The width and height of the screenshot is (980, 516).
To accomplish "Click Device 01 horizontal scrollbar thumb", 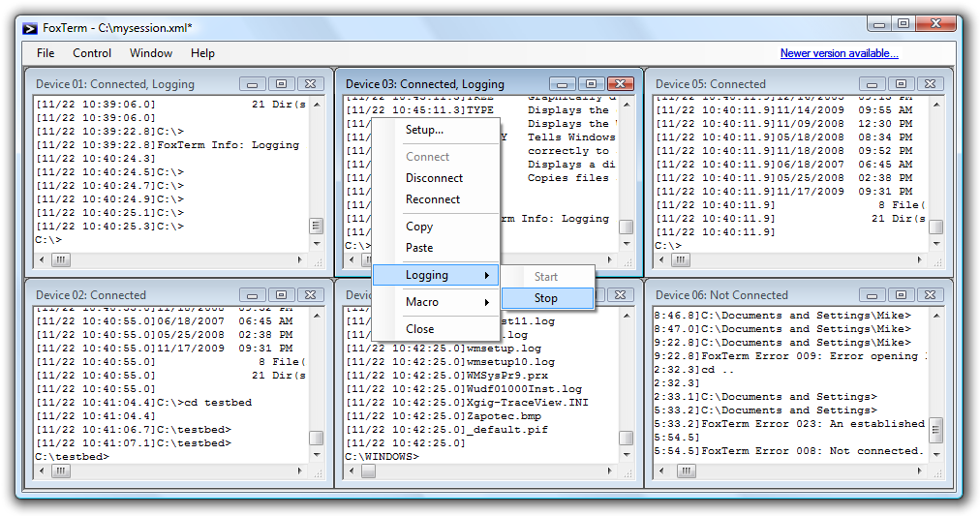I will pyautogui.click(x=61, y=259).
